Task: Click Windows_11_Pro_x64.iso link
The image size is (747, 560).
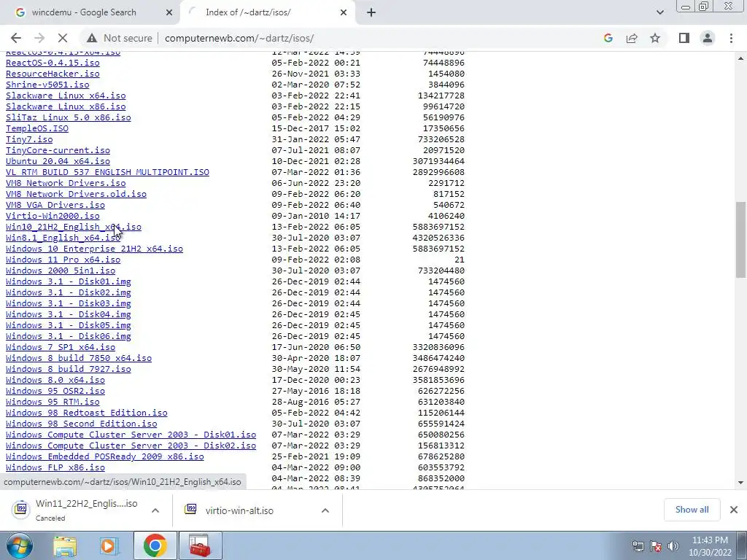Action: click(63, 260)
